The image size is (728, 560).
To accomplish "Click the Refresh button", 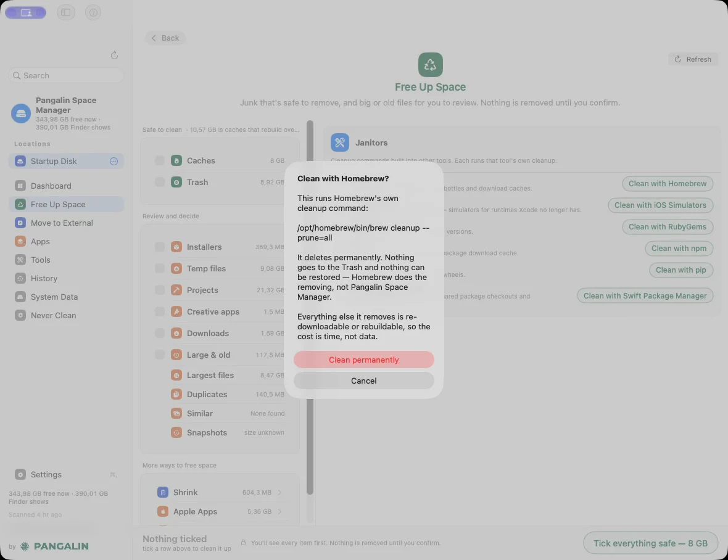I will [693, 59].
